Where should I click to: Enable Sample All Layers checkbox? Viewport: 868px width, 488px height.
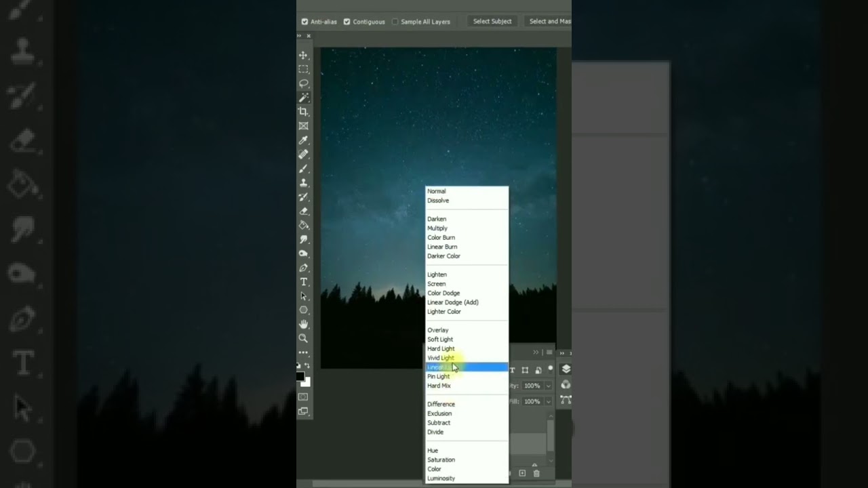click(395, 22)
